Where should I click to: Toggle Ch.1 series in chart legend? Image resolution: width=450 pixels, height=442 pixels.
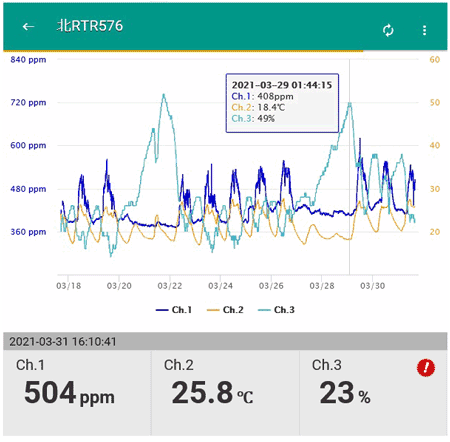174,310
